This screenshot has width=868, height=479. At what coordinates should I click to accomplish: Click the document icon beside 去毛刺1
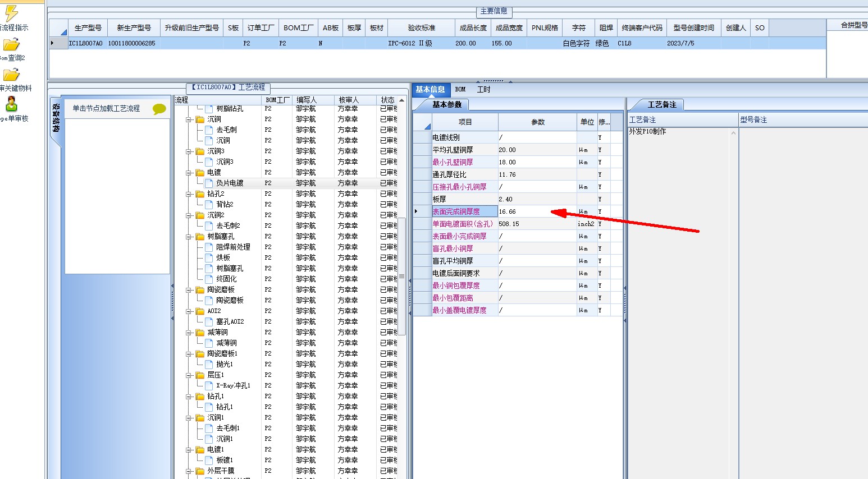[209, 429]
